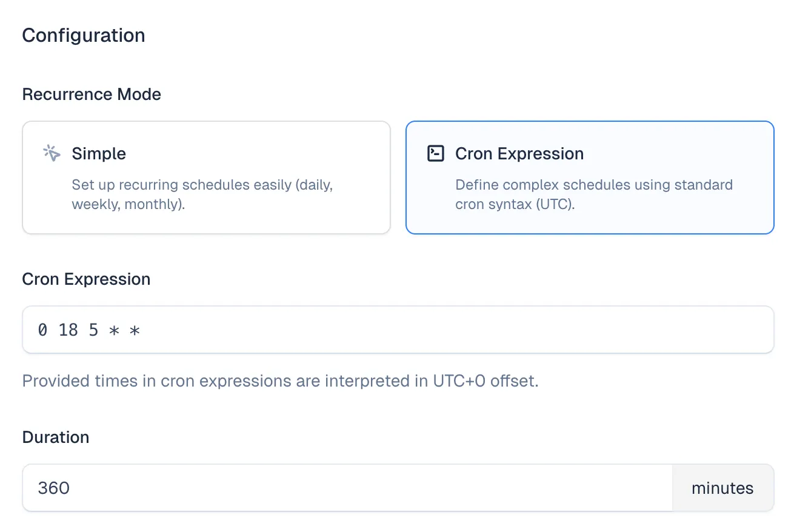Click the "minutes" unit suffix
The image size is (794, 532).
coord(722,488)
